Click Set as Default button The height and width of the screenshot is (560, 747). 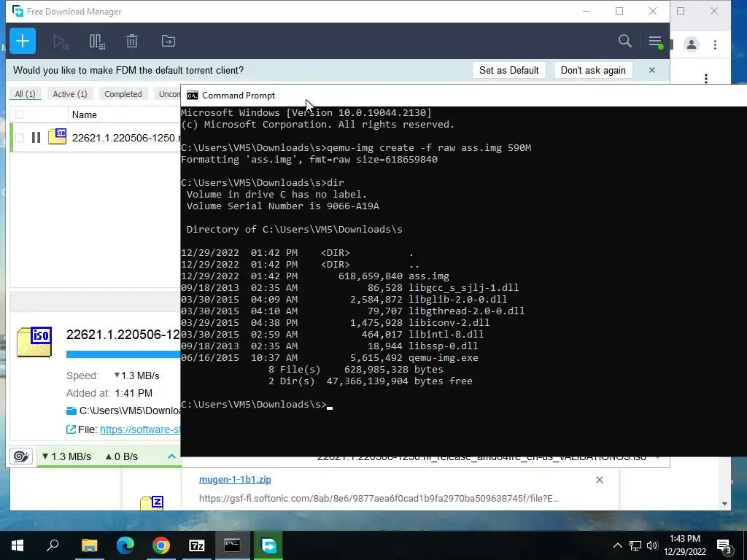tap(508, 71)
